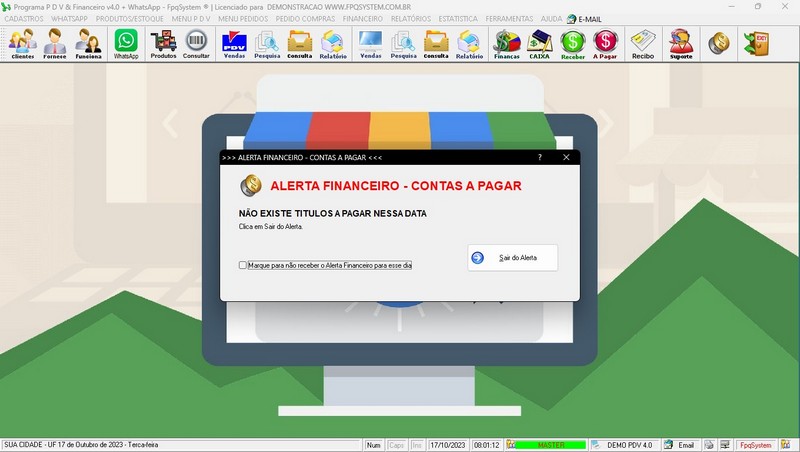Open the RELATÓRIOS menu

tap(412, 19)
